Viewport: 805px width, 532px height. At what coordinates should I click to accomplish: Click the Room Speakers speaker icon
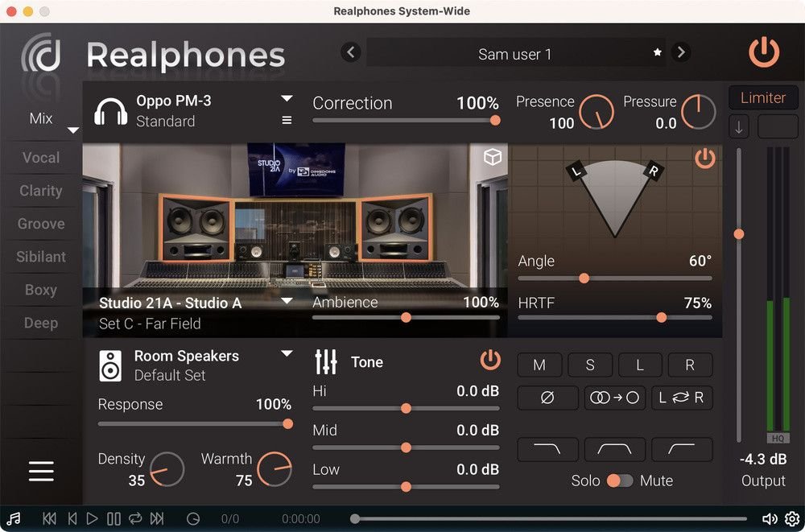pyautogui.click(x=110, y=365)
